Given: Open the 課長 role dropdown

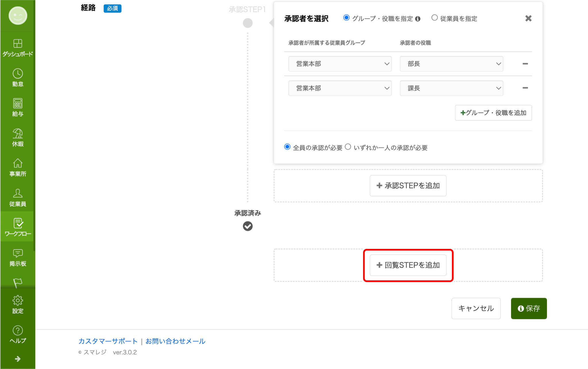Looking at the screenshot, I should click(x=451, y=88).
